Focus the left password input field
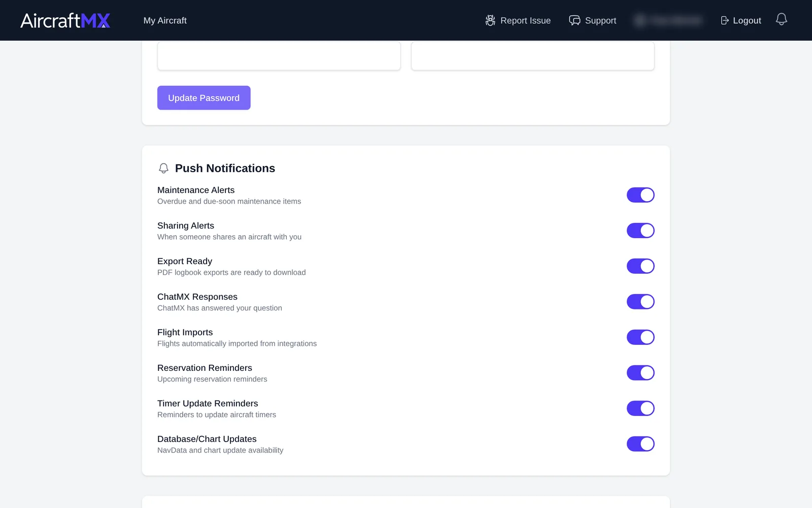 [279, 55]
